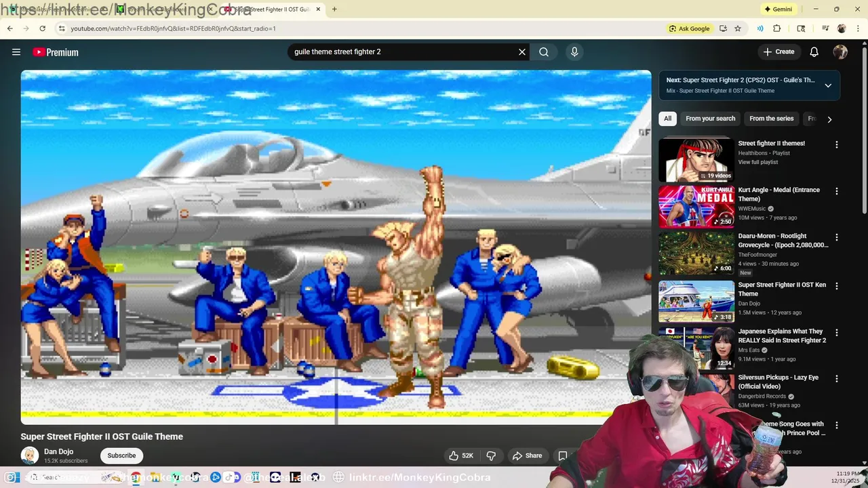868x488 pixels.
Task: Open Street fighter II themes playlist thumbnail
Action: coord(696,160)
